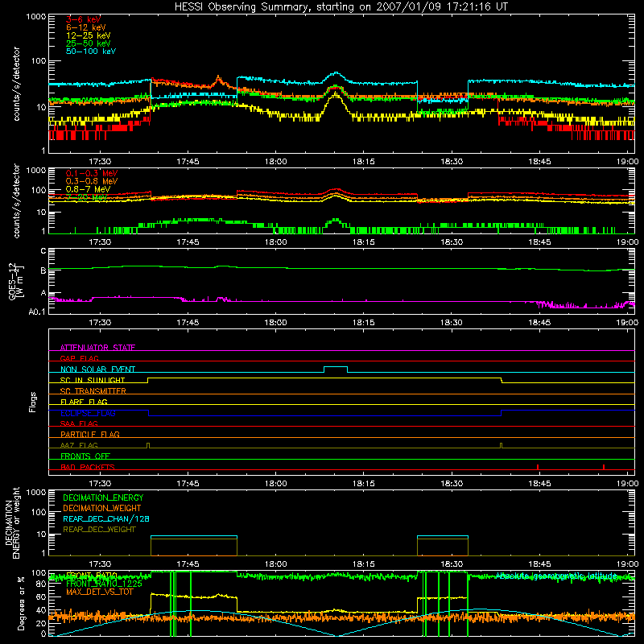Image resolution: width=644 pixels, height=644 pixels.
Task: Select the 6-12 keV legend label
Action: (x=86, y=27)
